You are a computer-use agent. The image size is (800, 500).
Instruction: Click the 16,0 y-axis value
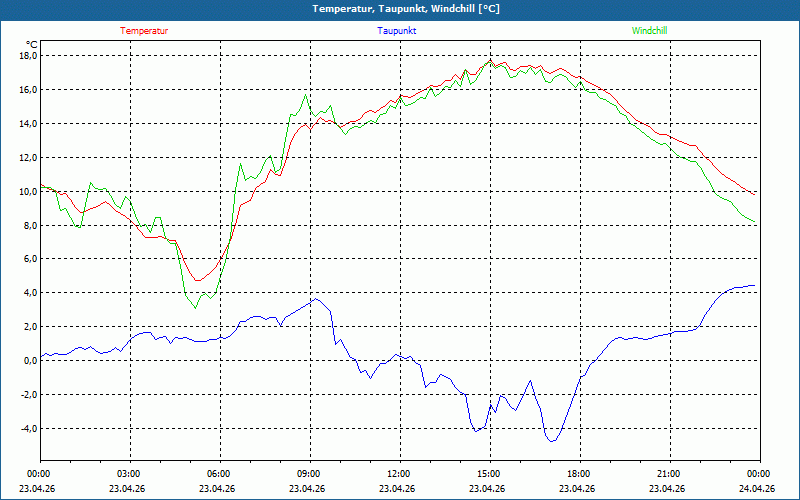tap(29, 90)
